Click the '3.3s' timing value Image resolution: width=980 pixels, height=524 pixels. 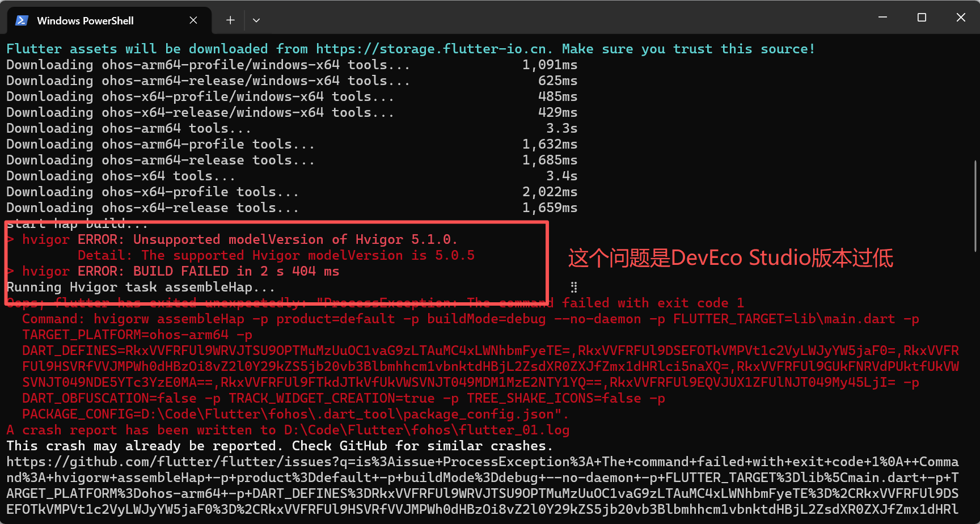tap(561, 128)
